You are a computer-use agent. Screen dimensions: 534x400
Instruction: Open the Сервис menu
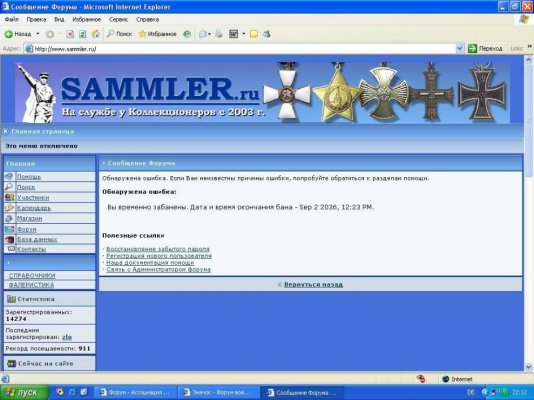pyautogui.click(x=118, y=19)
